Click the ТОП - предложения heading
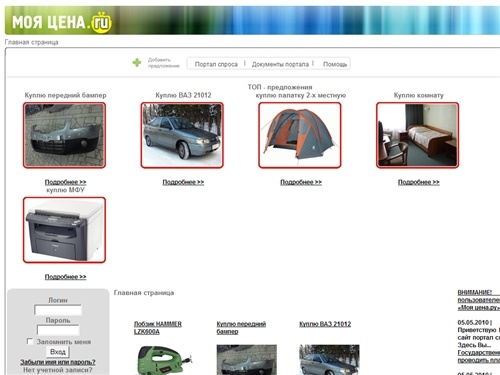The width and height of the screenshot is (500, 375). click(x=280, y=87)
